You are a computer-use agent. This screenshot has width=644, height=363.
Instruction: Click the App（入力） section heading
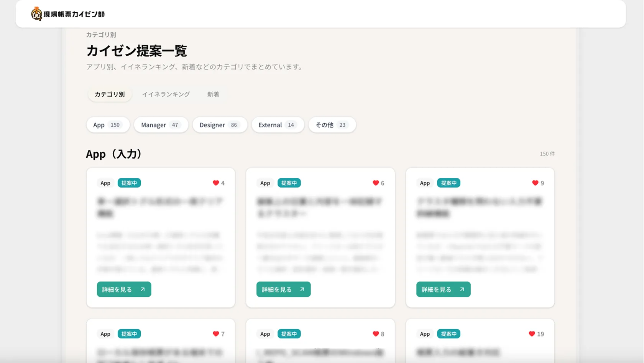pos(114,154)
